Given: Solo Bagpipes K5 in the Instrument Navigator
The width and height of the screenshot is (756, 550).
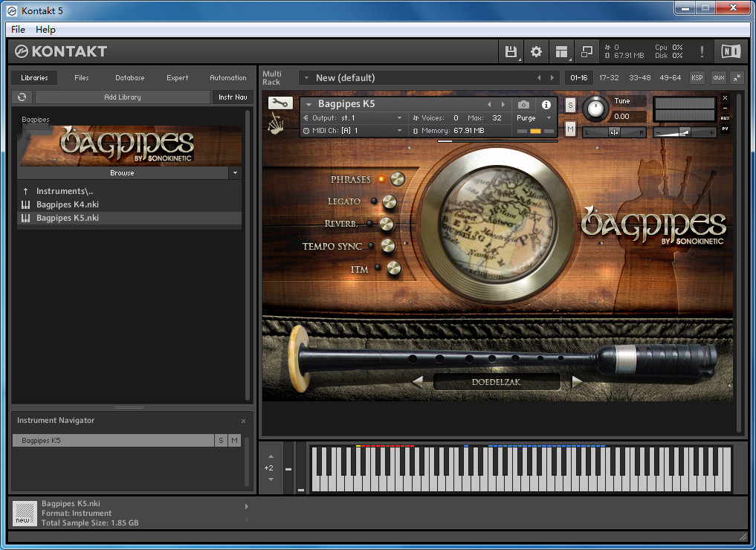Looking at the screenshot, I should (221, 441).
